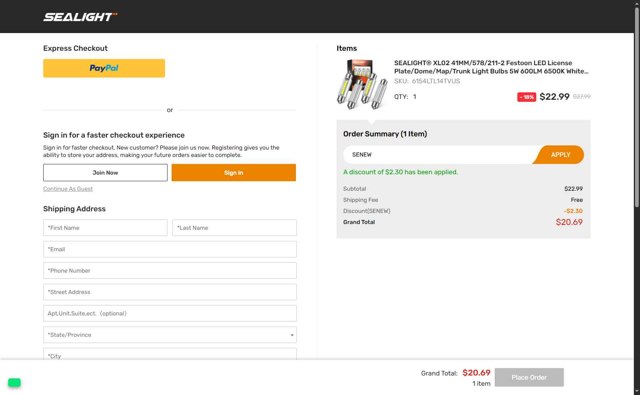Click the page vertical scrollbar
The image size is (640, 395).
point(637,106)
